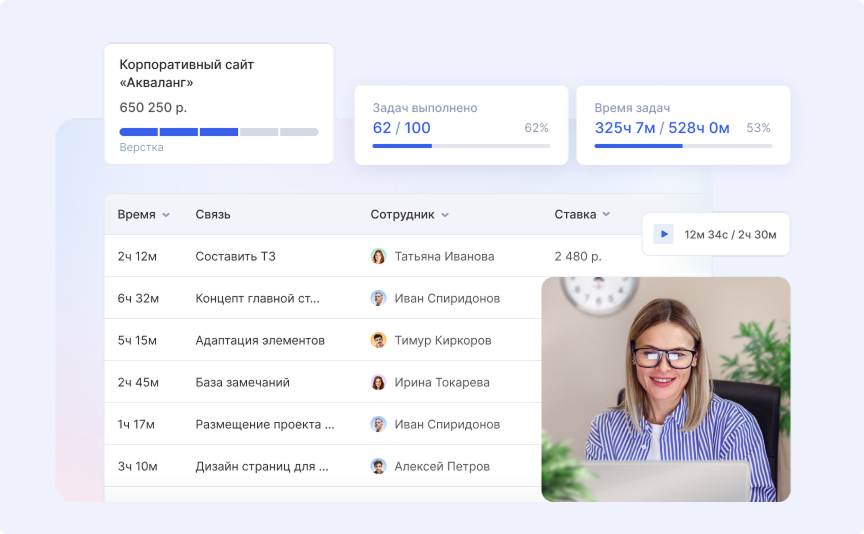Click the Связь column header

pos(213,214)
